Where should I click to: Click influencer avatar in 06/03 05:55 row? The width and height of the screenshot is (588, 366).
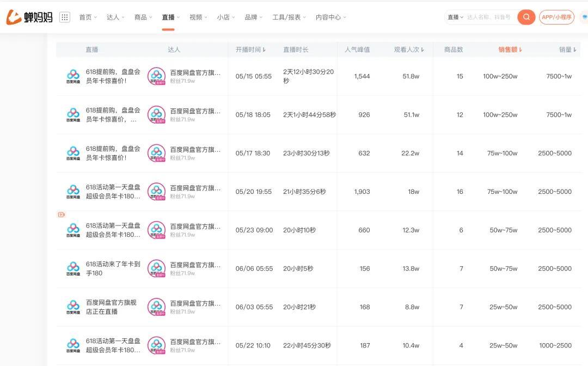point(156,307)
